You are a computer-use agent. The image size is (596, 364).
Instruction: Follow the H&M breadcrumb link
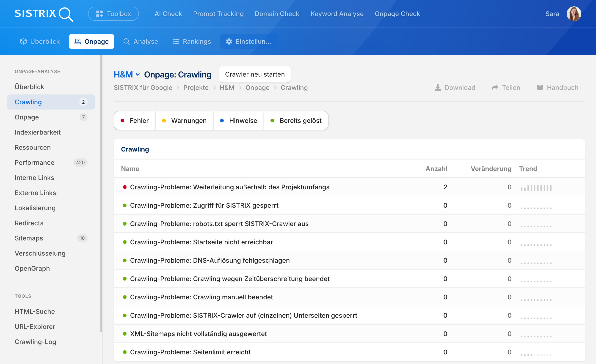coord(227,88)
